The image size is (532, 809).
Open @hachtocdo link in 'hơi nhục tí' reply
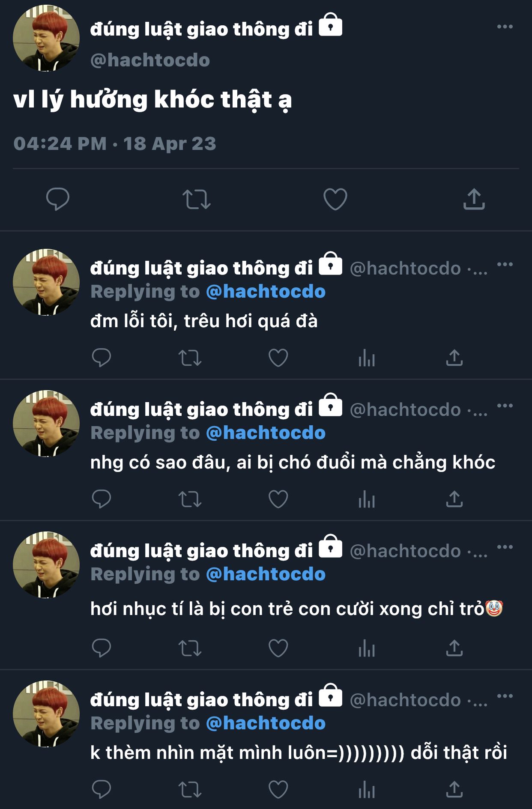click(266, 574)
